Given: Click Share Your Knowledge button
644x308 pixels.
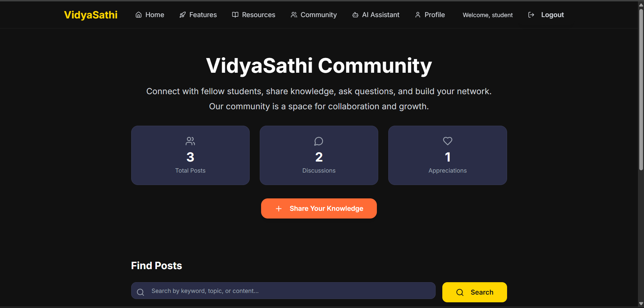Looking at the screenshot, I should coord(319,208).
